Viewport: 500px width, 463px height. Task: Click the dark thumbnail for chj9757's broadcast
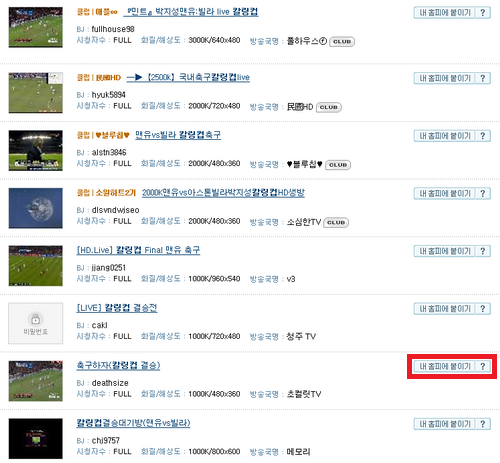pyautogui.click(x=36, y=439)
